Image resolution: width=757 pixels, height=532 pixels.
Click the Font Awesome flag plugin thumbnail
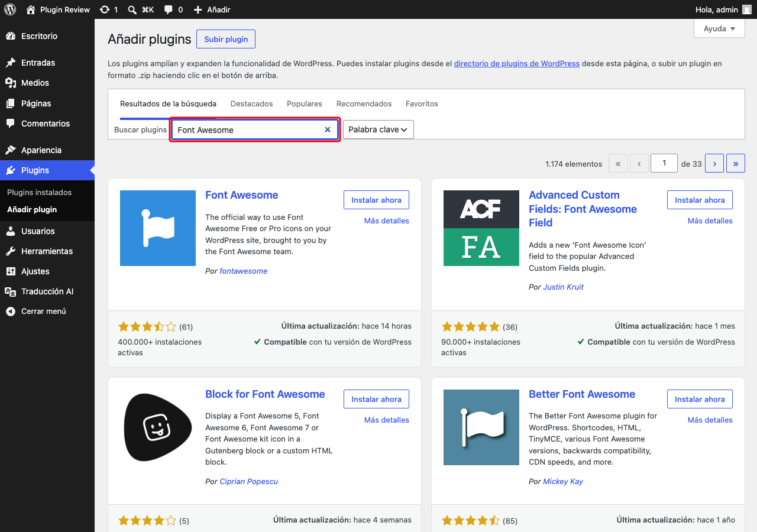click(x=158, y=228)
